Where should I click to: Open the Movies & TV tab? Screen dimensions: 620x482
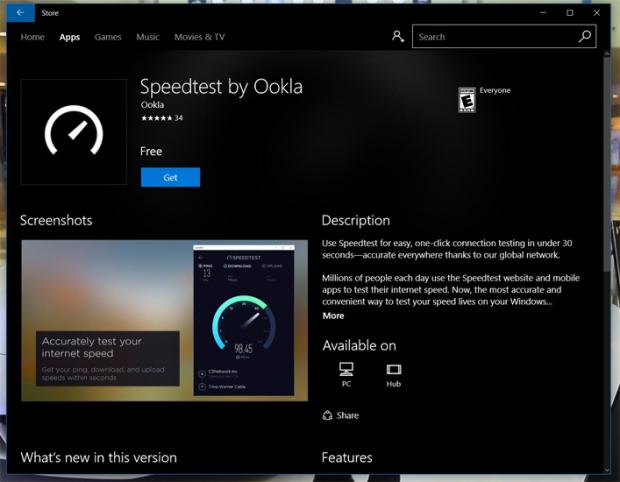point(199,37)
